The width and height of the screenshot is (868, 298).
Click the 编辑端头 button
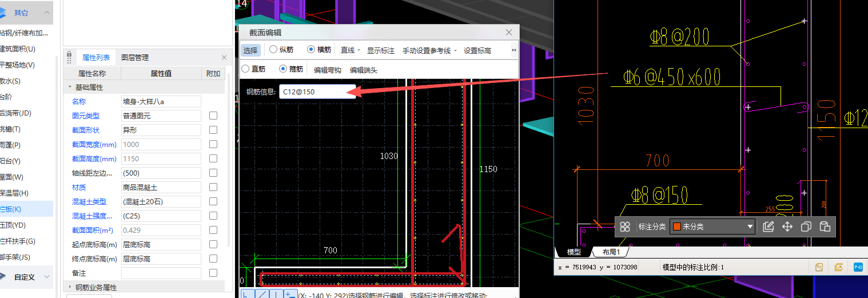point(364,70)
